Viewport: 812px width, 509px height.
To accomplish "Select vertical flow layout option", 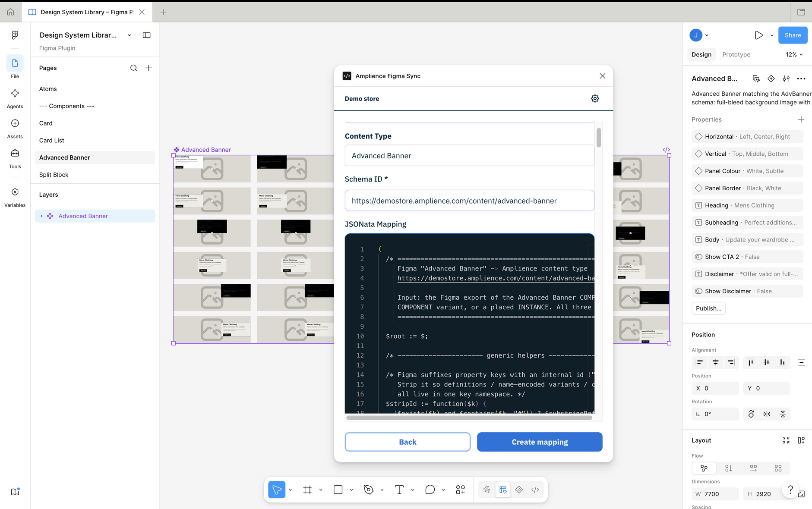I will 729,468.
